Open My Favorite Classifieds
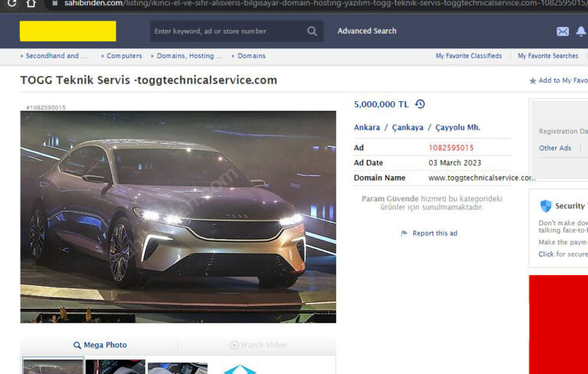This screenshot has height=374, width=588. 469,56
